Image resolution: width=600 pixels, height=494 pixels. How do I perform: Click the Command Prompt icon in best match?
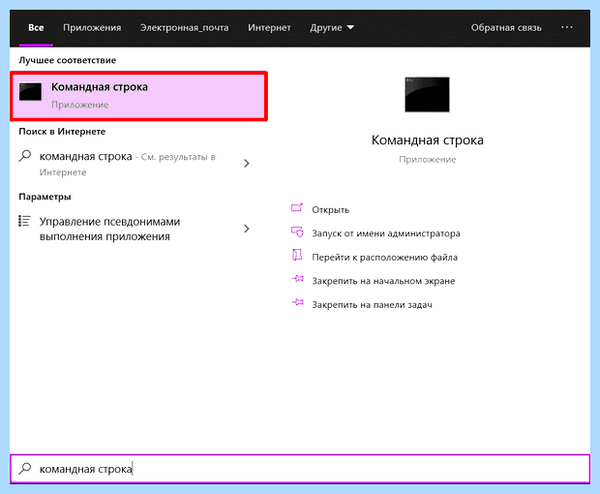click(x=30, y=92)
